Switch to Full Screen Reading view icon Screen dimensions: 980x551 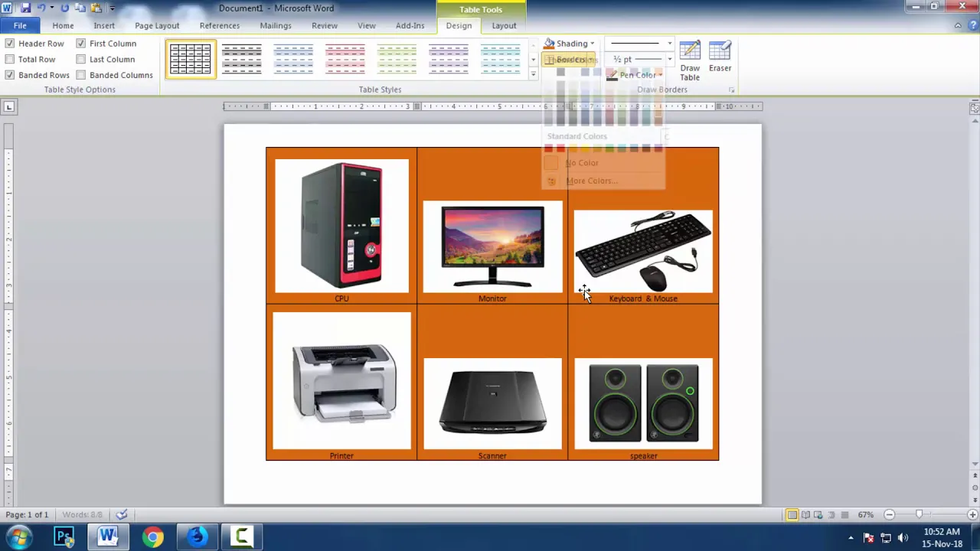coord(805,515)
